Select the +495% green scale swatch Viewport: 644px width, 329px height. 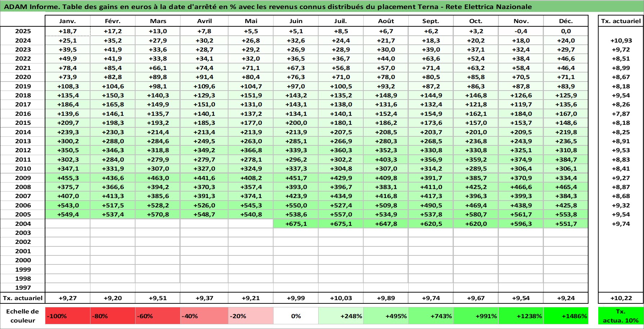[386, 316]
